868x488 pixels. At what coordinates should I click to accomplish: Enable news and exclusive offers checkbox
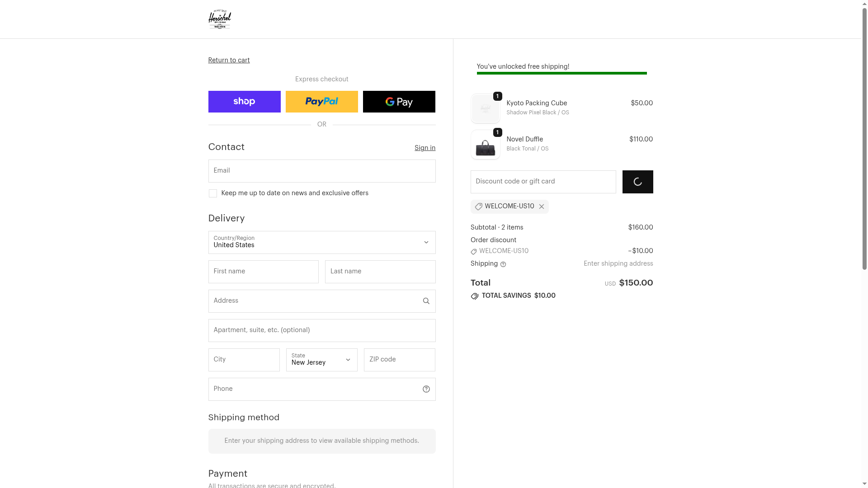click(x=212, y=193)
